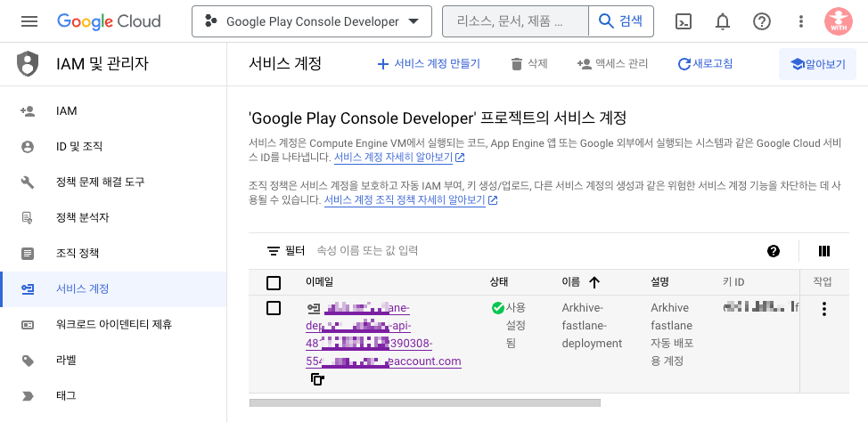Click the 태그 chevron label icon
The width and height of the screenshot is (868, 422).
click(27, 396)
